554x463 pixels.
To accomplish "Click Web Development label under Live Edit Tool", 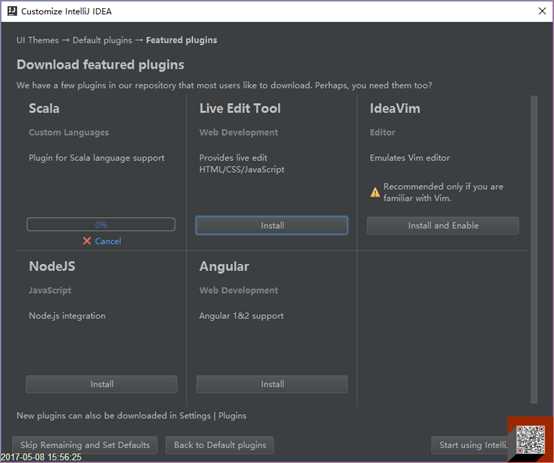I will [x=239, y=133].
